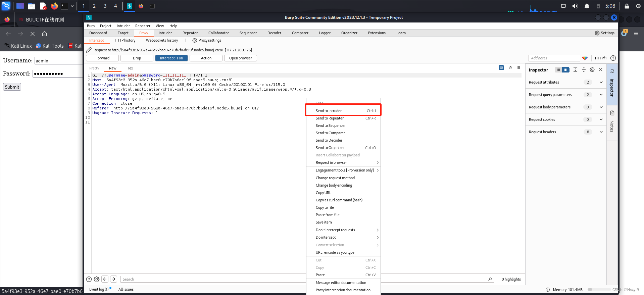The width and height of the screenshot is (644, 295).
Task: Click search help icon at bottom
Action: pos(89,279)
